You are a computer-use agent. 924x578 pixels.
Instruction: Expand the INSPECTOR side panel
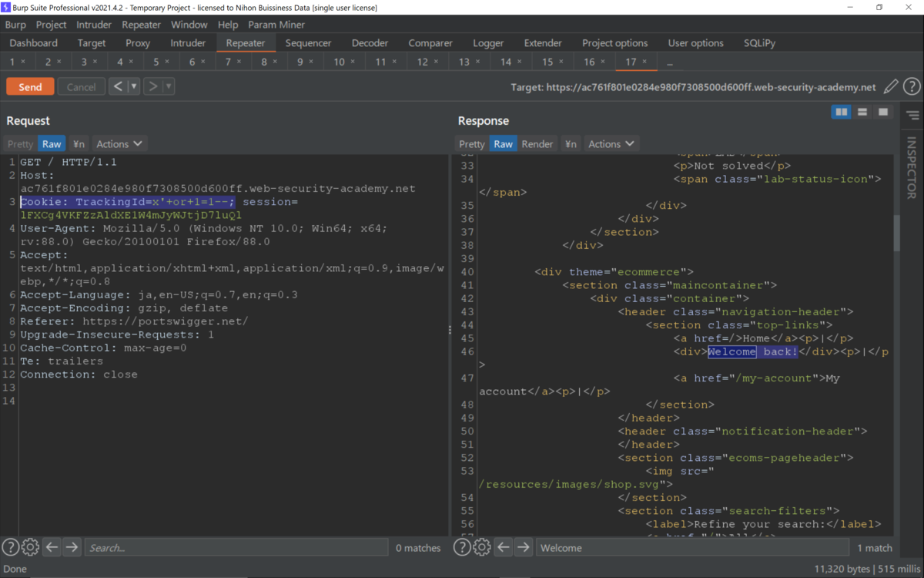tap(912, 168)
